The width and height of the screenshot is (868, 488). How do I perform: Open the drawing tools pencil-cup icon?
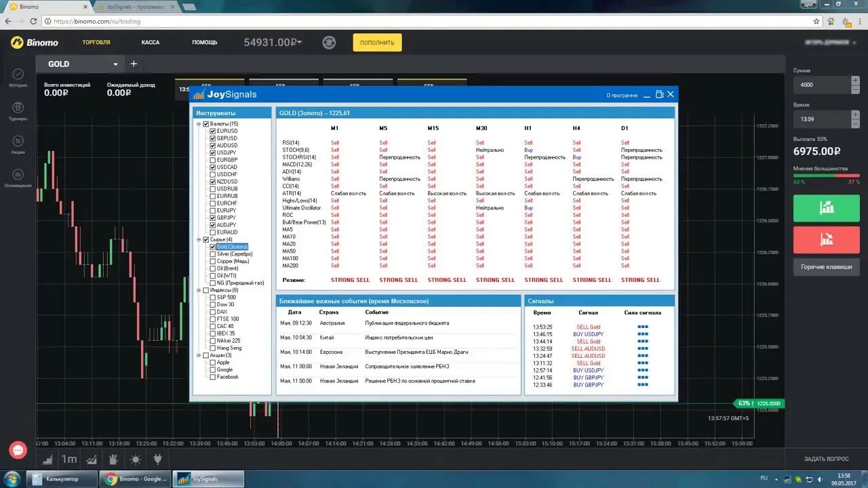pos(113,459)
